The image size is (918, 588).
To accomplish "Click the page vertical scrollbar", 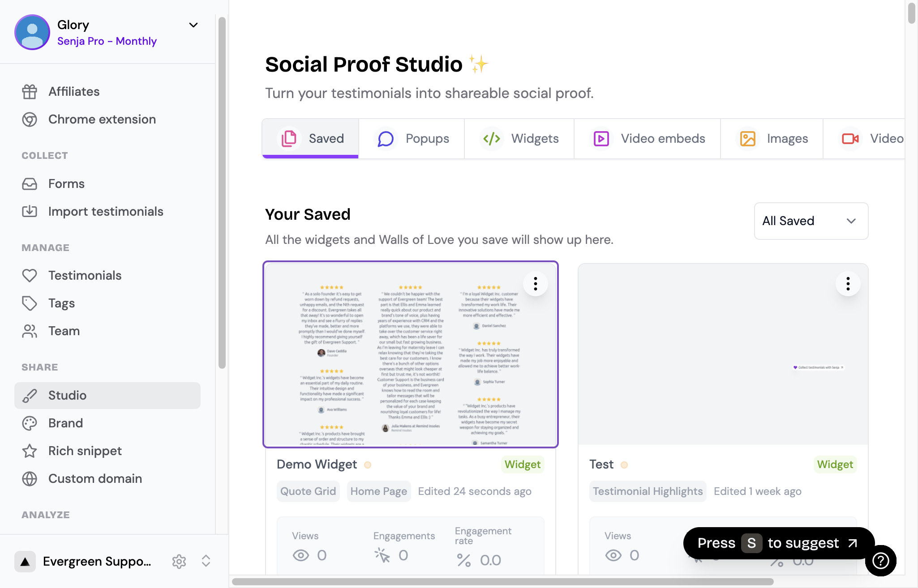I will [912, 13].
